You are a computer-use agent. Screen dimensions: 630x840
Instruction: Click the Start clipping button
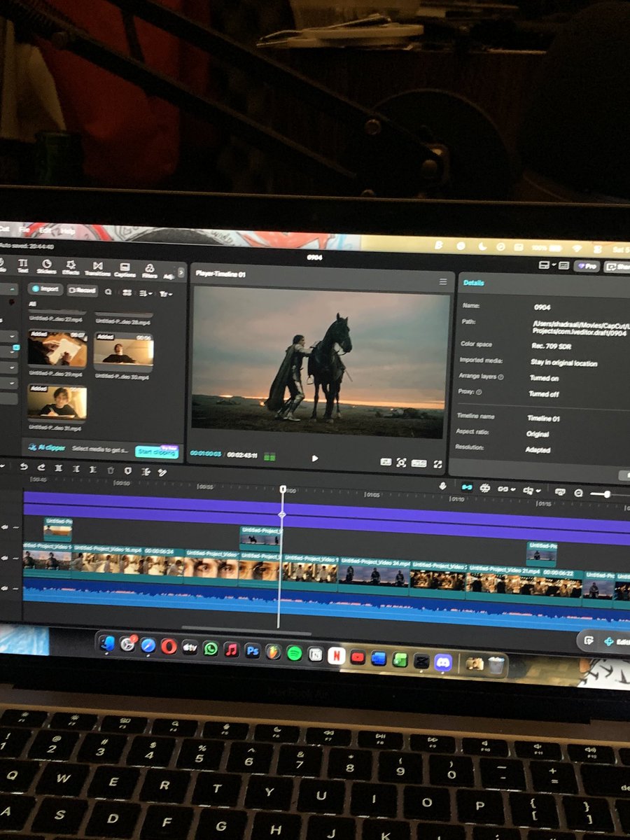coord(157,452)
